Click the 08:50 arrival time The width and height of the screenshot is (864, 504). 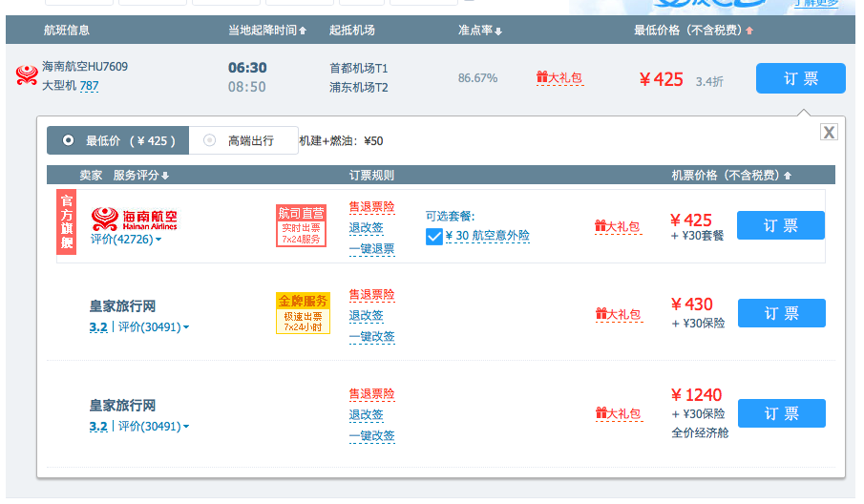[247, 87]
